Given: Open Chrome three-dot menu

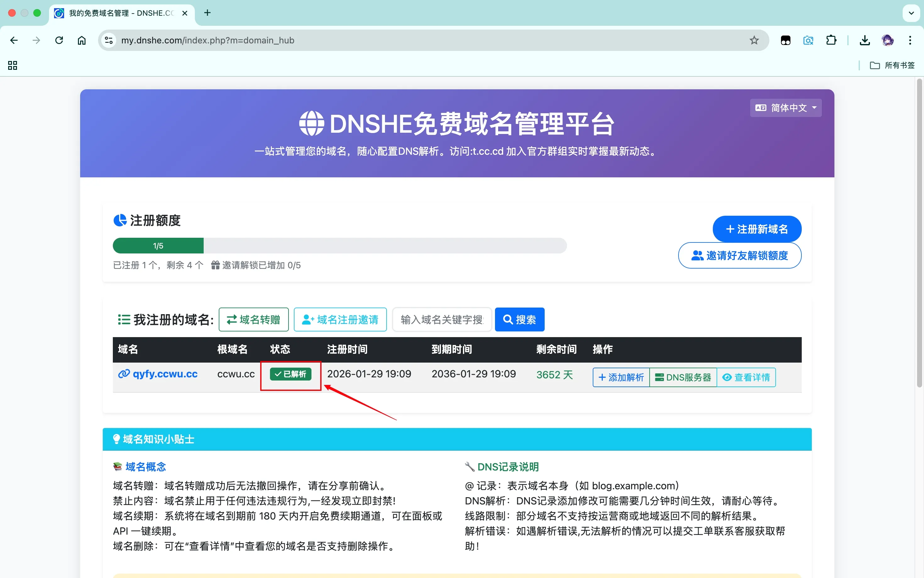Looking at the screenshot, I should [910, 40].
